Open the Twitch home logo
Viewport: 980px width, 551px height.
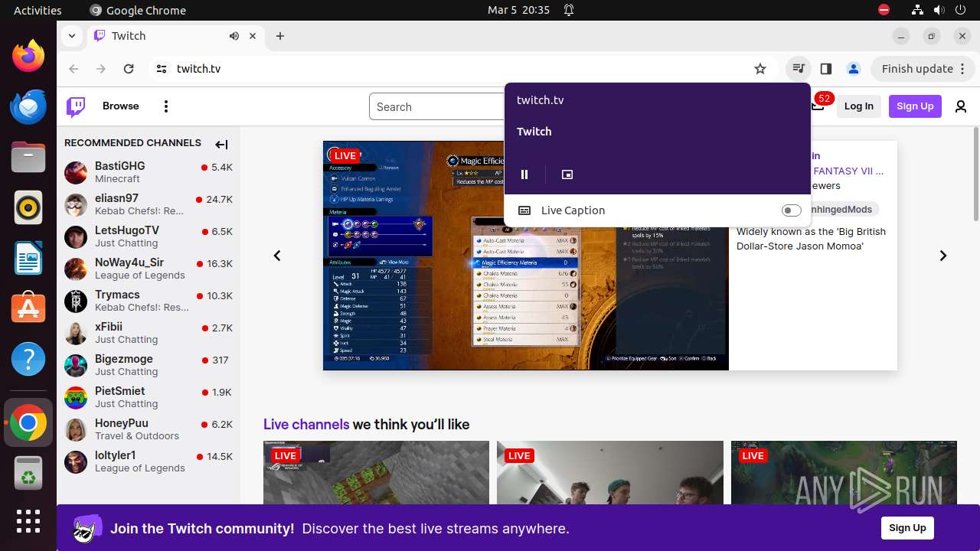coord(76,106)
